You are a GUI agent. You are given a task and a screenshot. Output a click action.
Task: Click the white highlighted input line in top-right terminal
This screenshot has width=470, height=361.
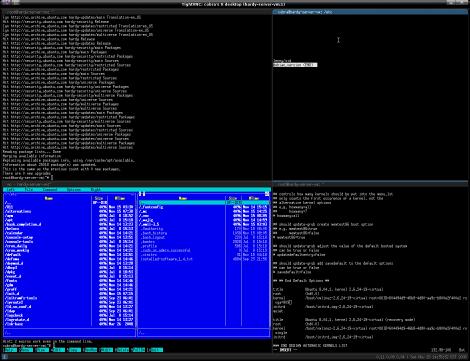[295, 65]
